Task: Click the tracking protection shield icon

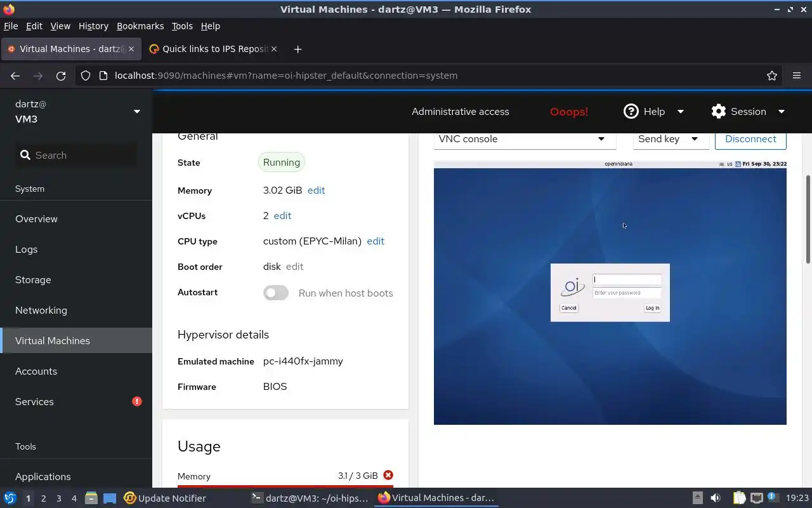Action: [x=86, y=76]
